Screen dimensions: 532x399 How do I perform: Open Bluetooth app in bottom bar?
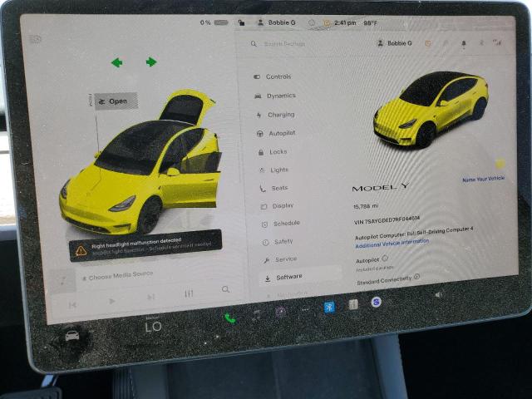pyautogui.click(x=328, y=307)
